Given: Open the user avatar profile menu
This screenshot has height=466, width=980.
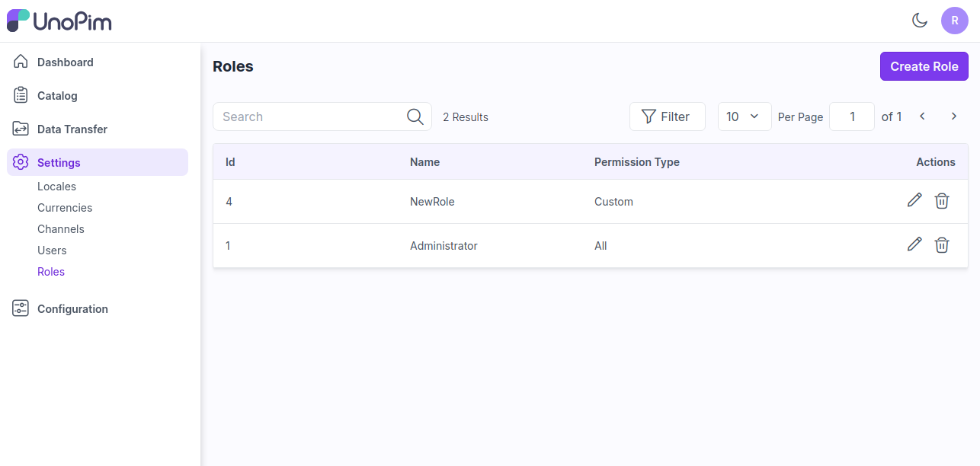Looking at the screenshot, I should coord(954,21).
